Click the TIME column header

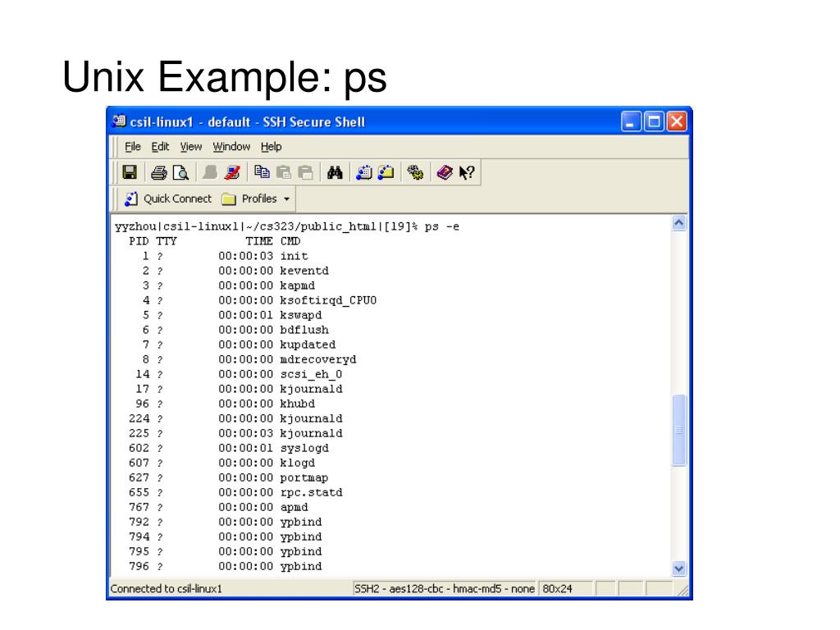(259, 242)
